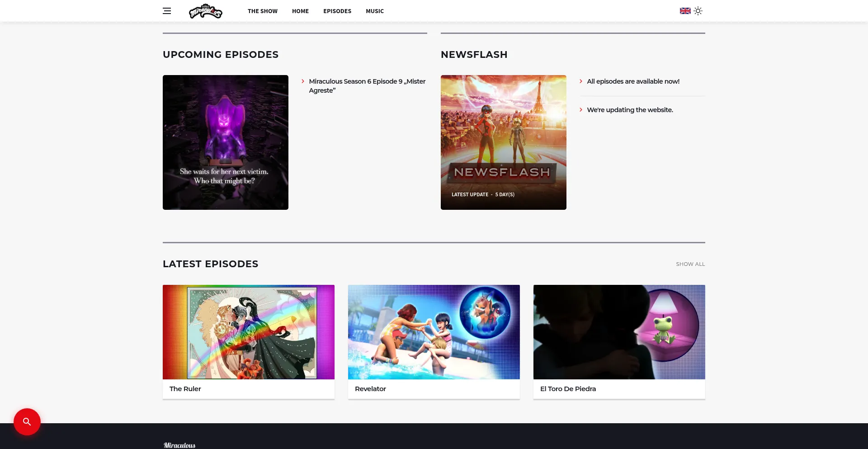
Task: Open 'All episodes are available now!' news
Action: pyautogui.click(x=633, y=81)
